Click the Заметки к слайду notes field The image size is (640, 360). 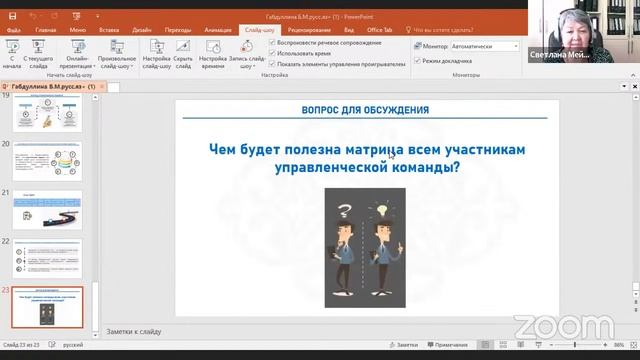[x=134, y=331]
